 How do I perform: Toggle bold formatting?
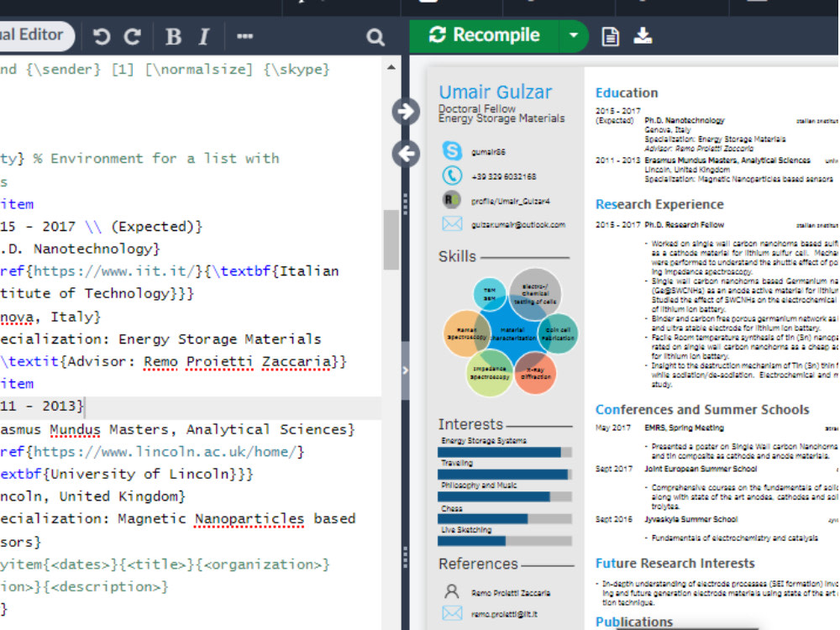pos(171,36)
